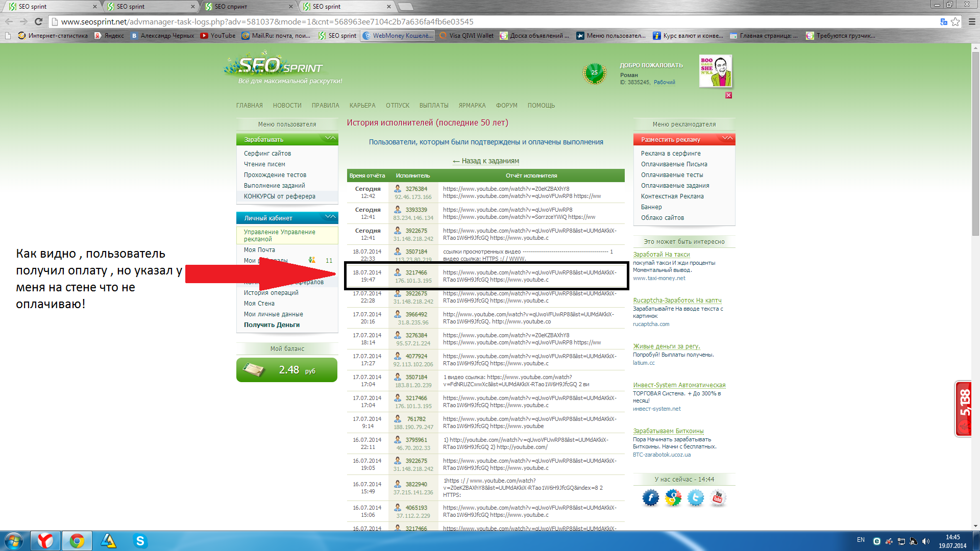Click the Twitter social icon

(695, 497)
